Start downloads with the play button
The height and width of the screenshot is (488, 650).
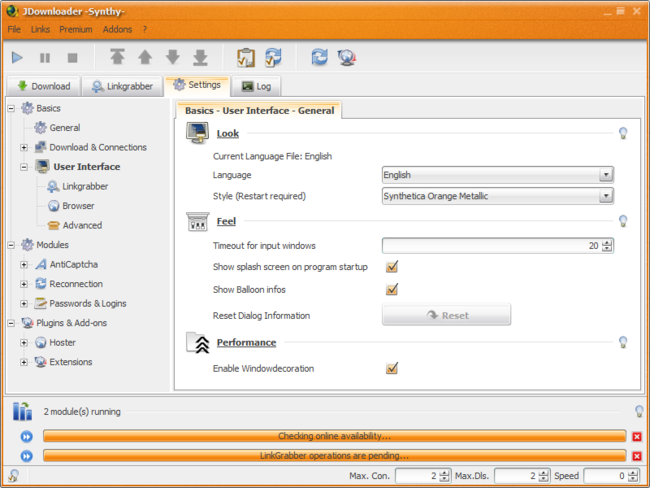tap(17, 58)
